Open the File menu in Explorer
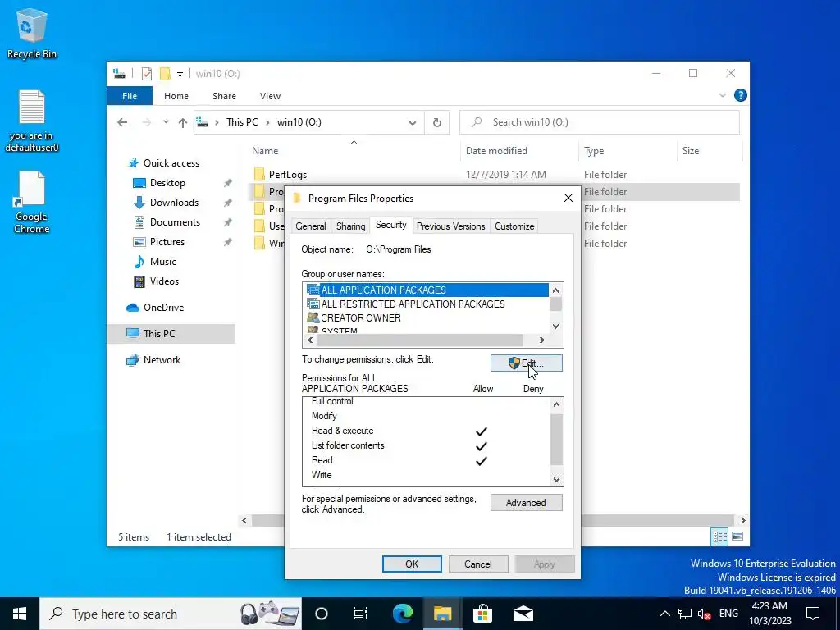 click(130, 96)
